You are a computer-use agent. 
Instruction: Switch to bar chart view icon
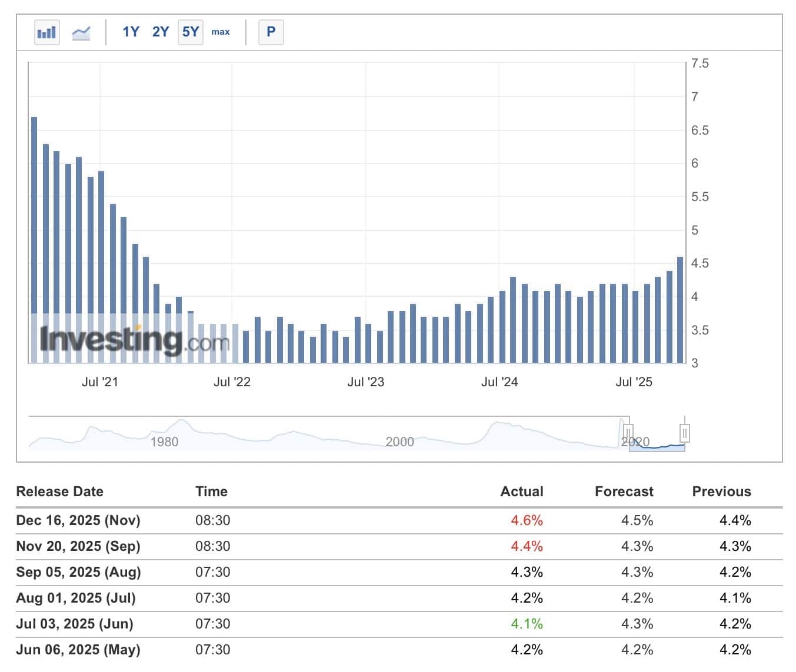pyautogui.click(x=46, y=32)
